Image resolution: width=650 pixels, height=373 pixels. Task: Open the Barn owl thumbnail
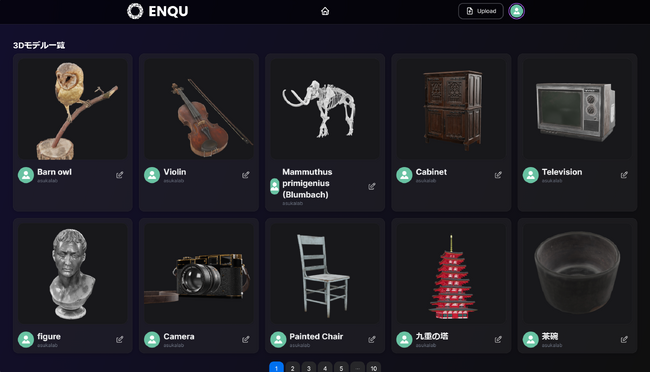click(x=73, y=109)
